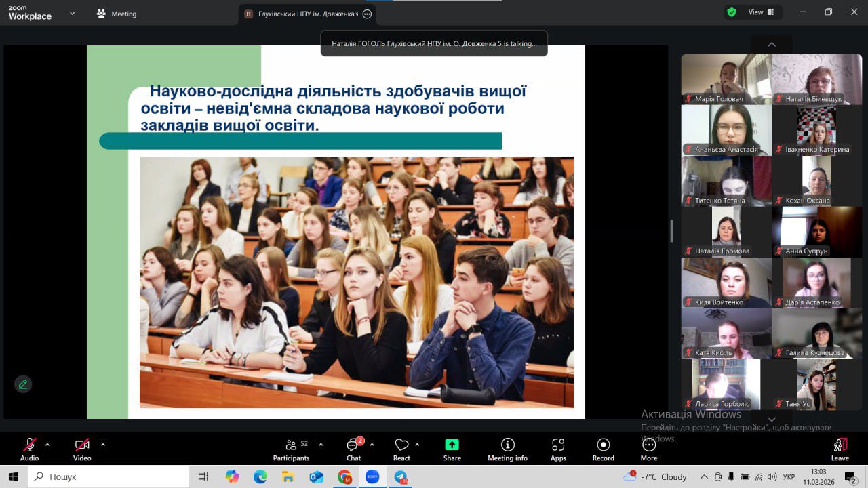Select Марія Головач video thumbnail

[x=726, y=79]
